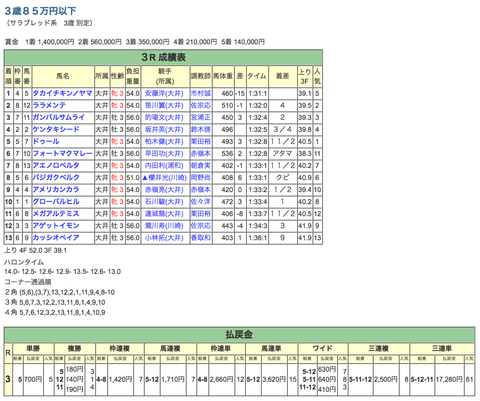
Task: Click the ワイド payout column header
Action: (x=323, y=349)
